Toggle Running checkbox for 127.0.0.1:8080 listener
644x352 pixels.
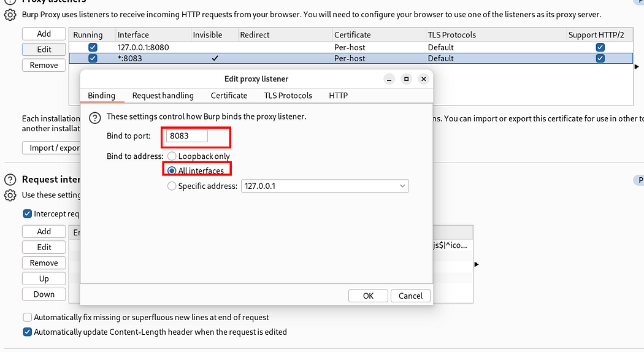93,47
